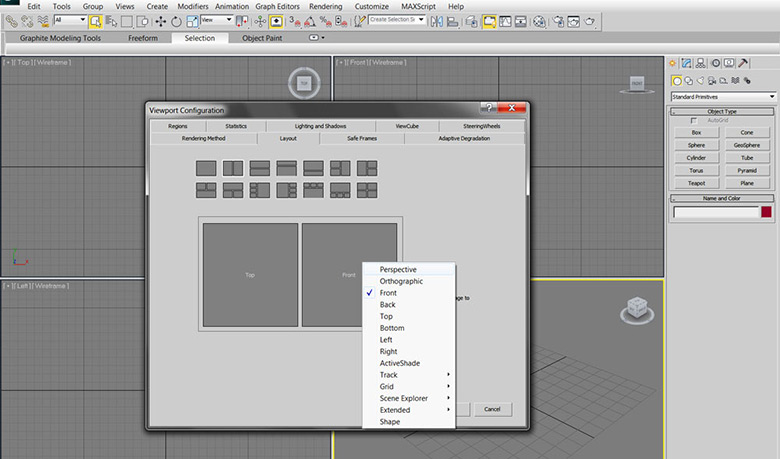Open the Lighting and Shadows tab

coord(321,126)
